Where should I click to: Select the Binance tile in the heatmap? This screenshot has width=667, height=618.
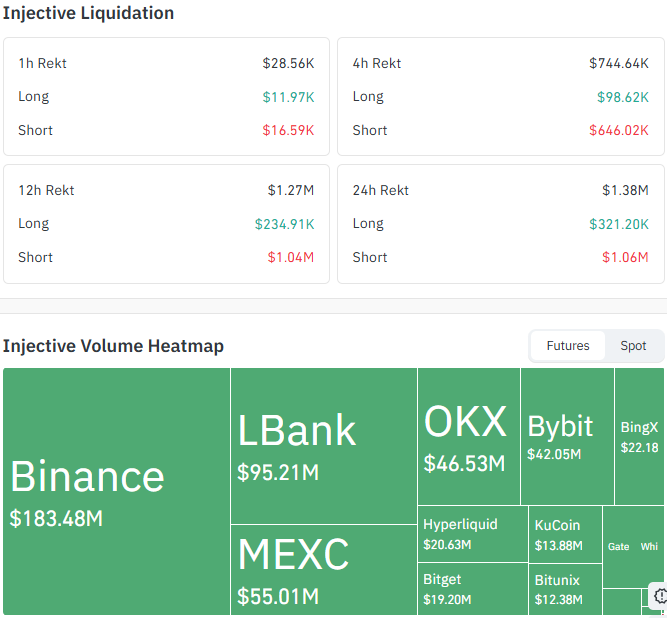117,491
